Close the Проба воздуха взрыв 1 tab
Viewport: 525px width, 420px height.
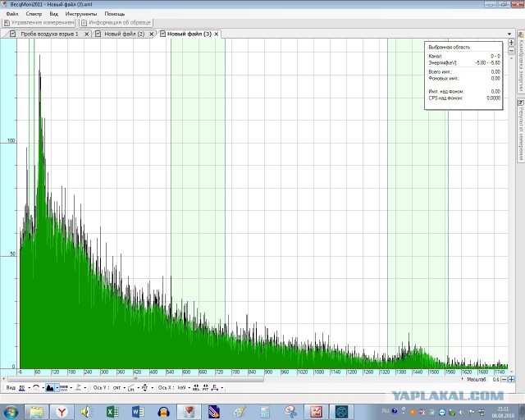86,34
